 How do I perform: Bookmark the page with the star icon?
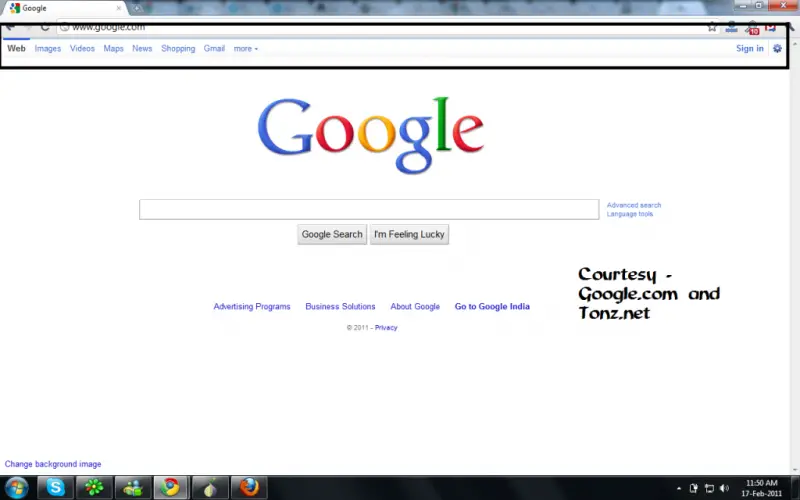712,28
